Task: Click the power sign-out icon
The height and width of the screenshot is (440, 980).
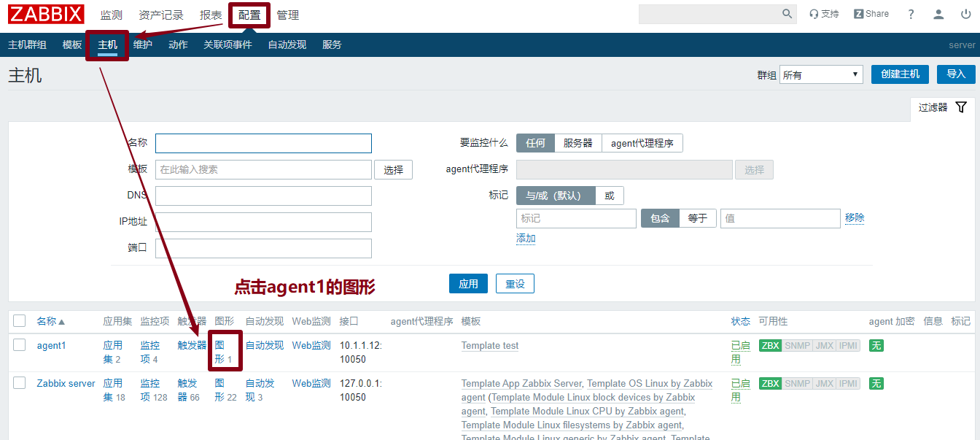Action: pyautogui.click(x=966, y=14)
